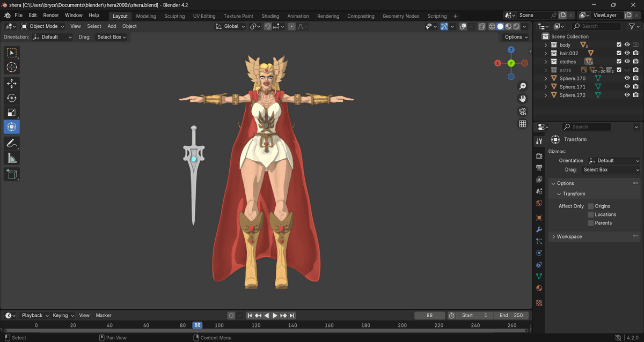Select the Scale tool
This screenshot has width=644, height=342.
point(12,113)
